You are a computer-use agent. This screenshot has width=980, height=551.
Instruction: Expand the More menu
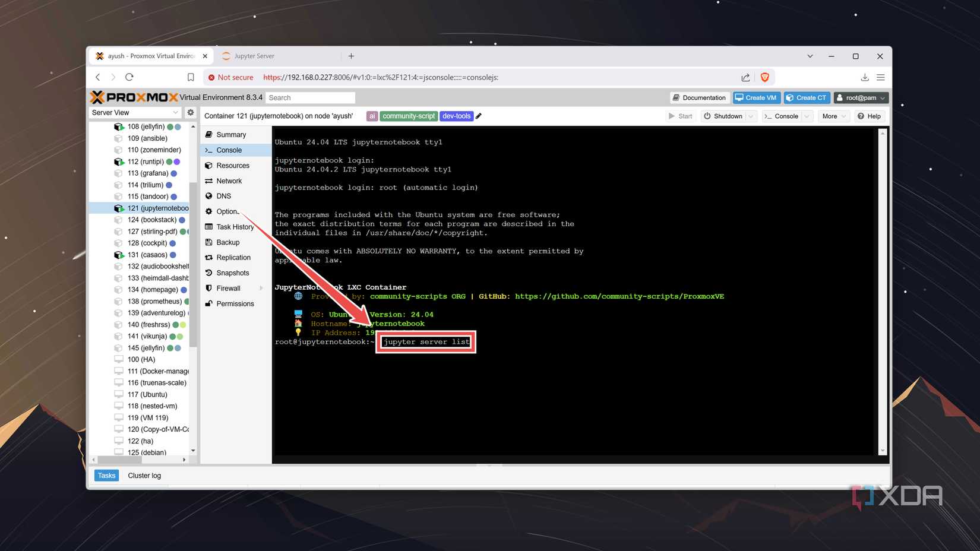click(834, 116)
